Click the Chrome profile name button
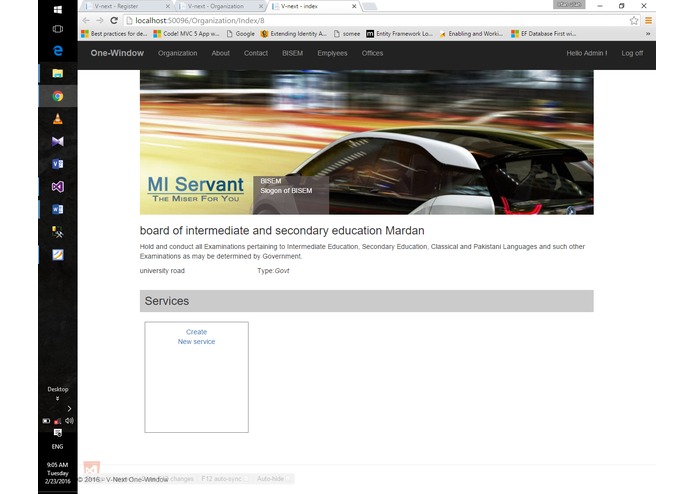The image size is (695, 494). [x=569, y=5]
